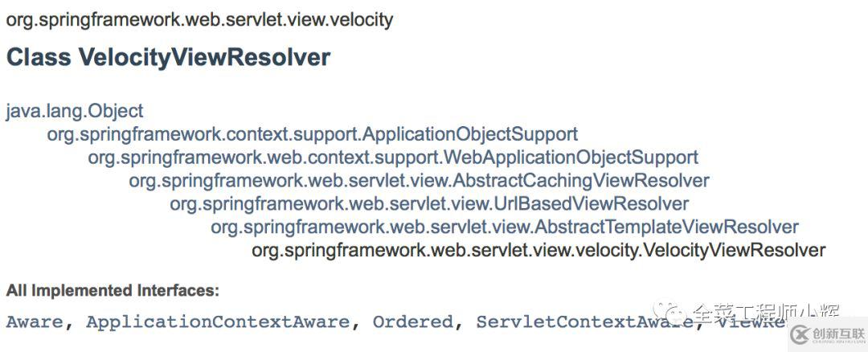
Task: Click the fully qualified VelocityViewResolver name in hierarchy
Action: coord(538,251)
